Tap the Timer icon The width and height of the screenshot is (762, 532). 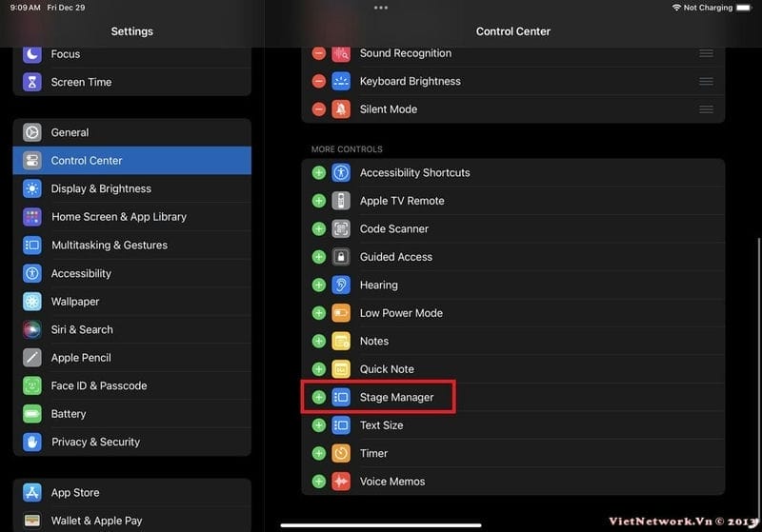tap(341, 453)
